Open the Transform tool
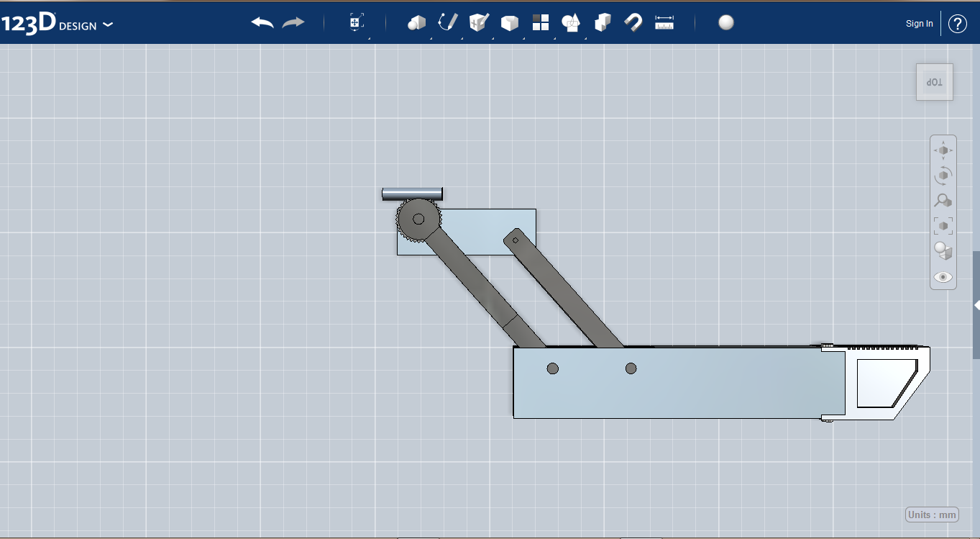980x539 pixels. coord(356,22)
